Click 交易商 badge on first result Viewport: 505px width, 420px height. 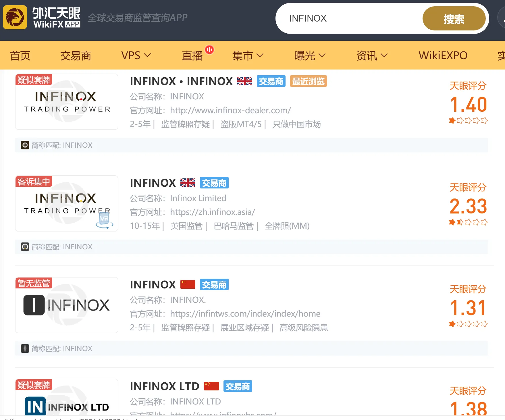tap(271, 81)
